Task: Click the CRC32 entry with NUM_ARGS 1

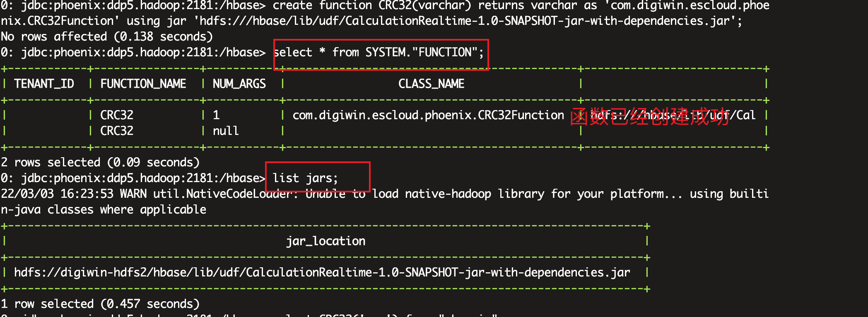Action: pos(117,115)
